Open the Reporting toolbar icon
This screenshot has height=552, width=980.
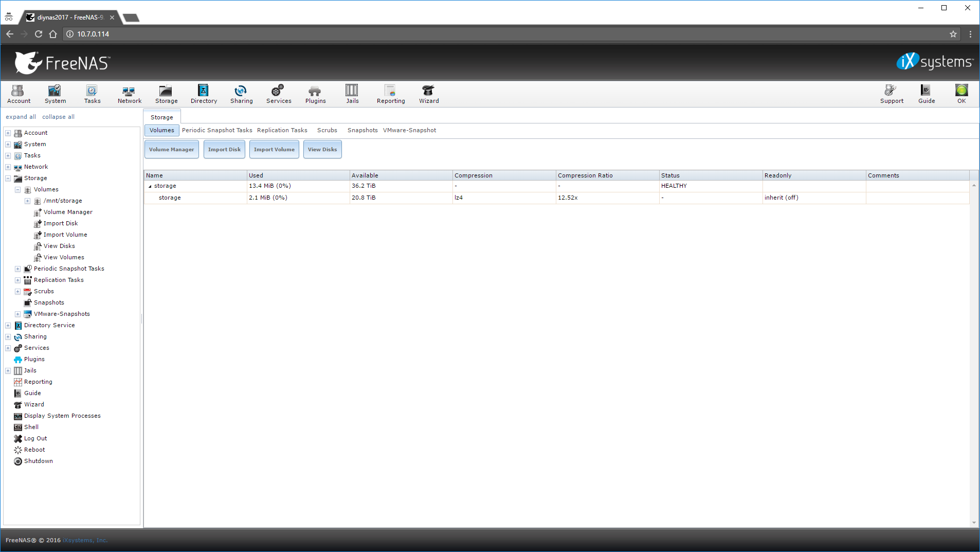pyautogui.click(x=390, y=94)
